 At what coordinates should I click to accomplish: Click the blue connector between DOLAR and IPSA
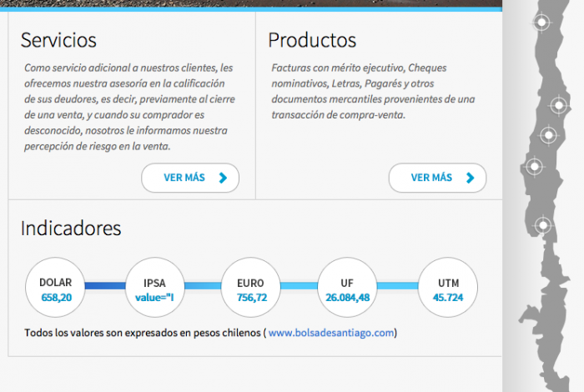(104, 286)
